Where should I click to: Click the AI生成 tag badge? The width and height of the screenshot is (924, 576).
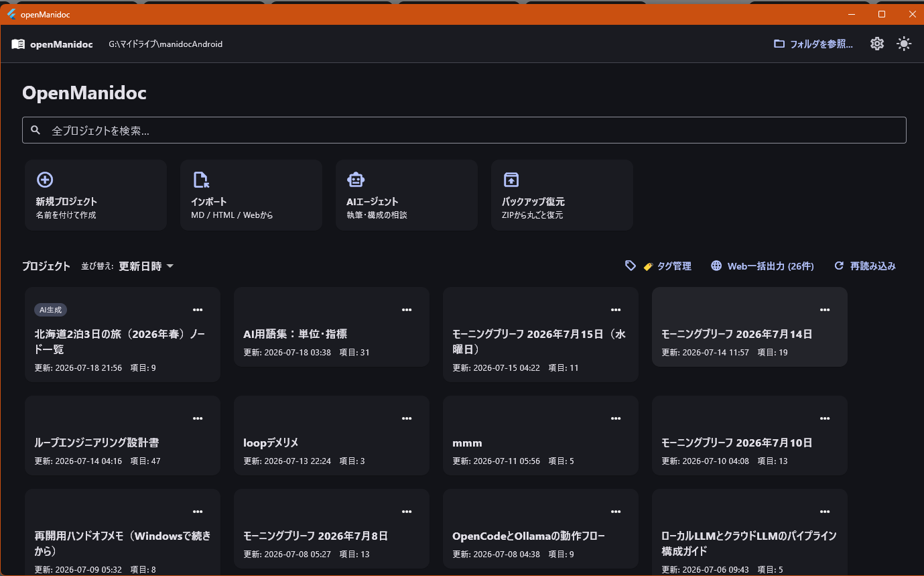point(50,310)
